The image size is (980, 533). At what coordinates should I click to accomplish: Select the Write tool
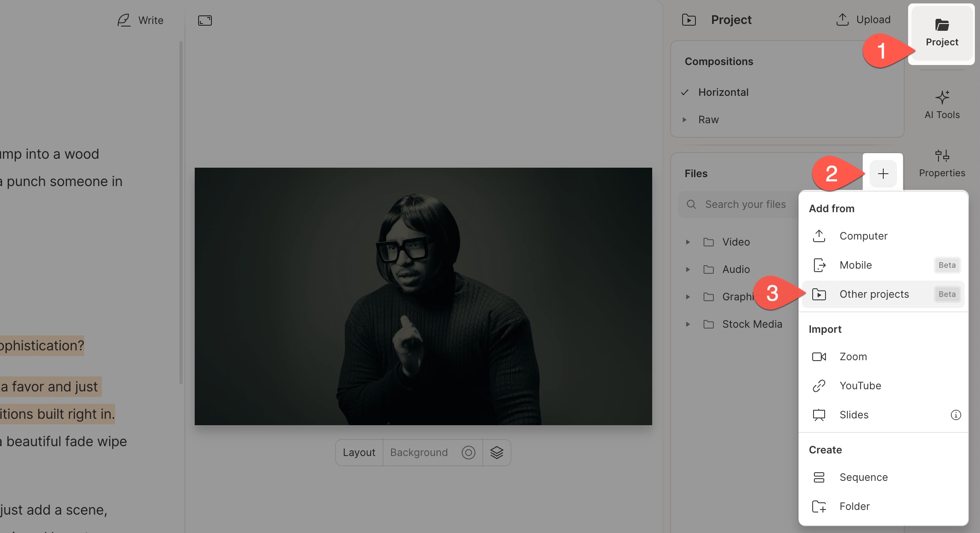click(x=140, y=20)
